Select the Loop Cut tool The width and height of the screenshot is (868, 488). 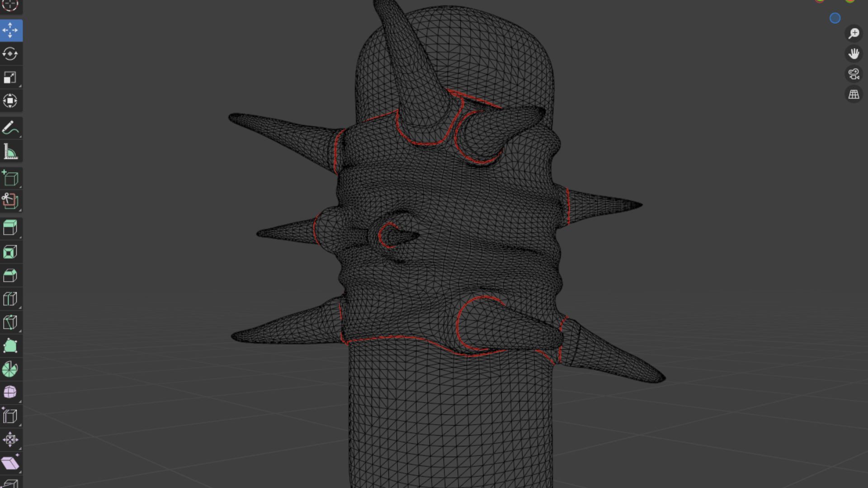click(10, 299)
